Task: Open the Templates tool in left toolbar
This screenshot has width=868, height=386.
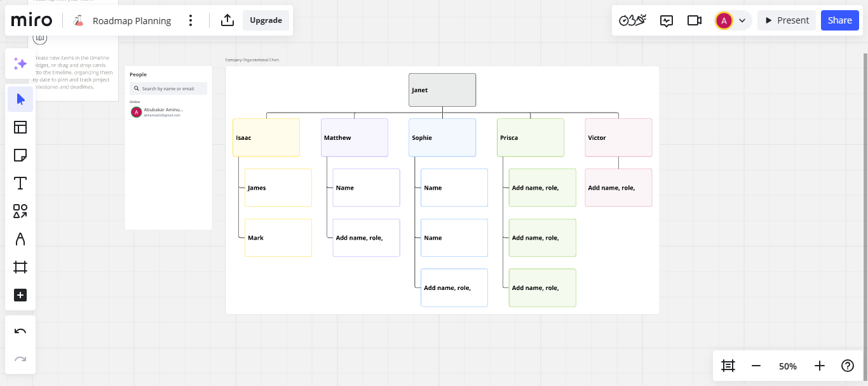Action: tap(20, 127)
